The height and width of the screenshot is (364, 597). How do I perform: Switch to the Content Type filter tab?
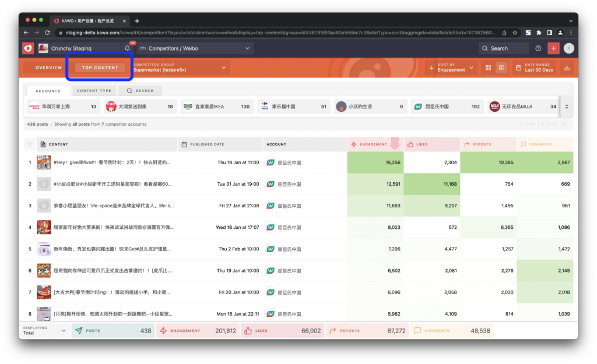tap(94, 91)
